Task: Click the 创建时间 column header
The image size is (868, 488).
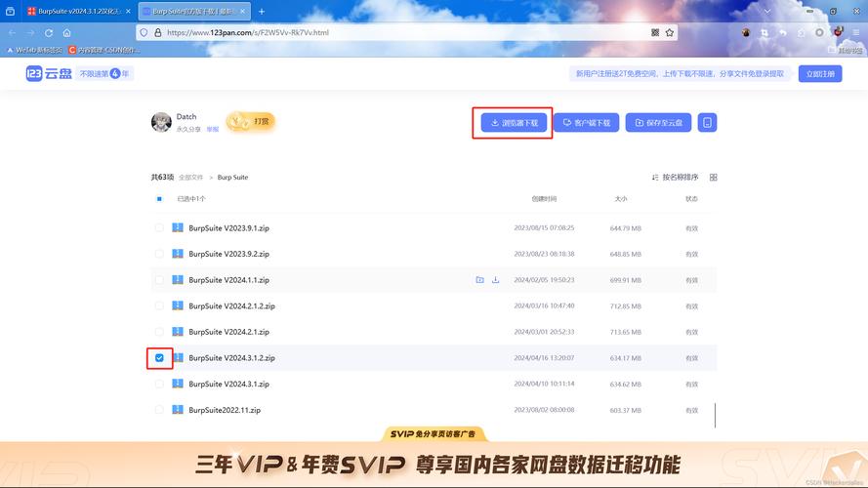Action: click(x=544, y=199)
